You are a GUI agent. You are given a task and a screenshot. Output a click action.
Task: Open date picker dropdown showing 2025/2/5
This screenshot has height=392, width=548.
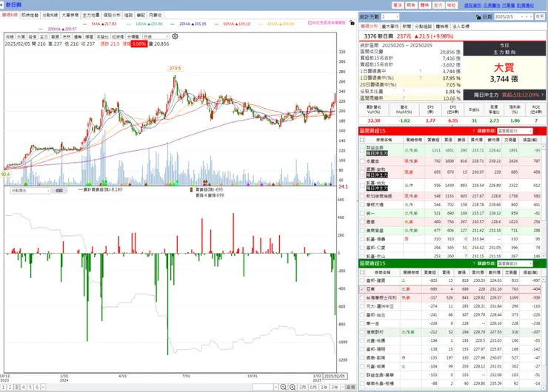tap(513, 17)
